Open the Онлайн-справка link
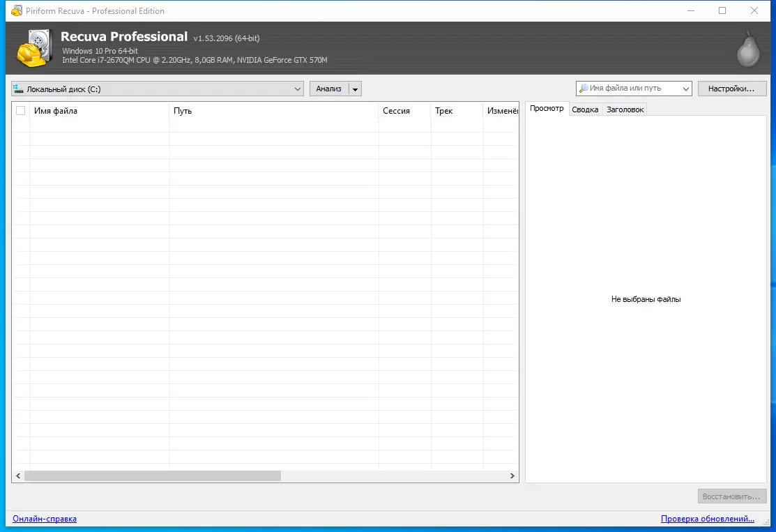The image size is (776, 532). pos(45,519)
